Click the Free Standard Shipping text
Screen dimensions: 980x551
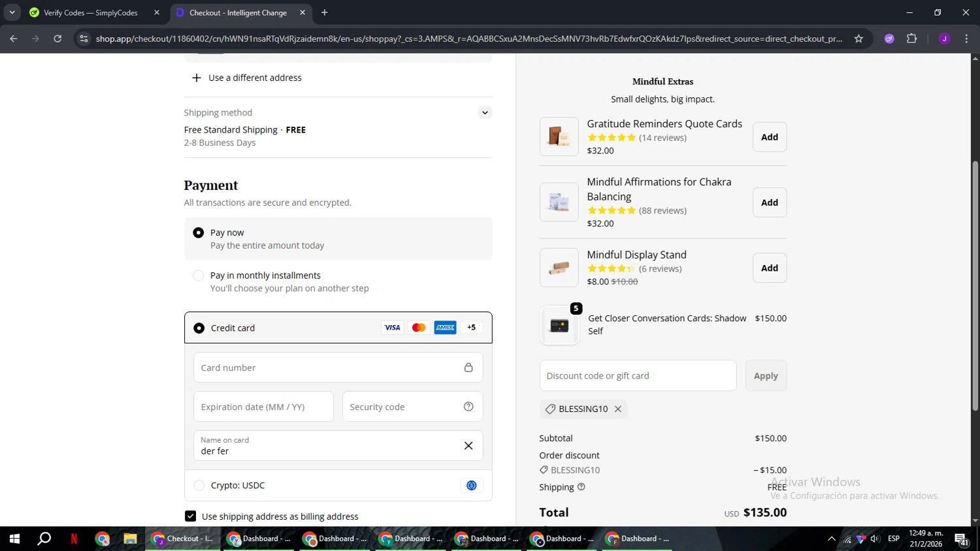pyautogui.click(x=231, y=130)
